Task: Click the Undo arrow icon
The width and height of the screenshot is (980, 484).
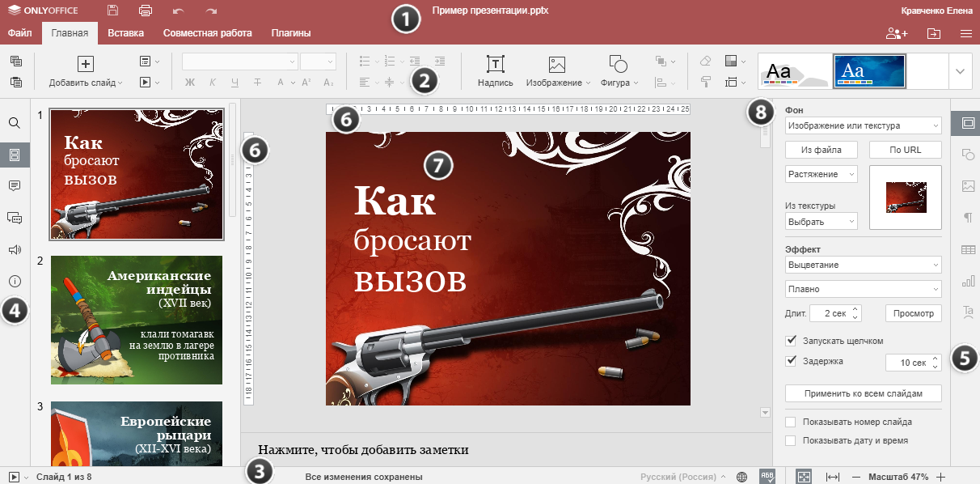Action: [179, 11]
